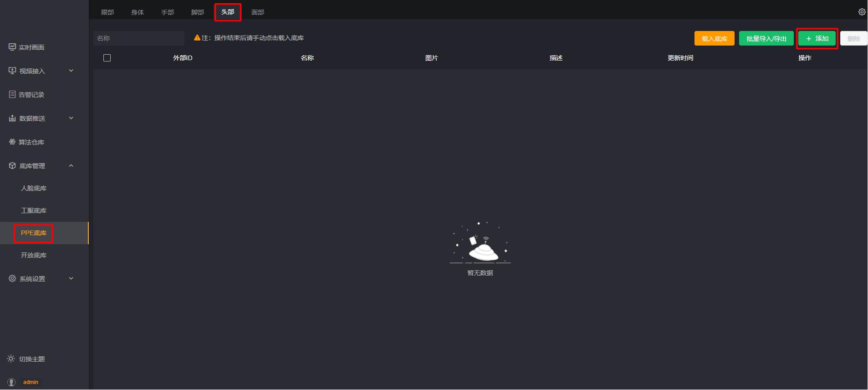Click the 告警记录 list icon
Viewport: 868px width, 390px height.
pos(12,94)
